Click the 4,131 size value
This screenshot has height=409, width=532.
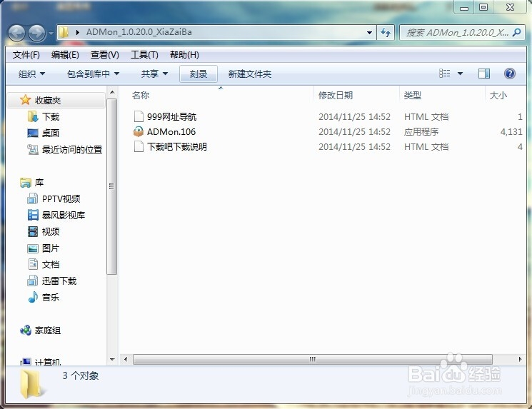[511, 131]
